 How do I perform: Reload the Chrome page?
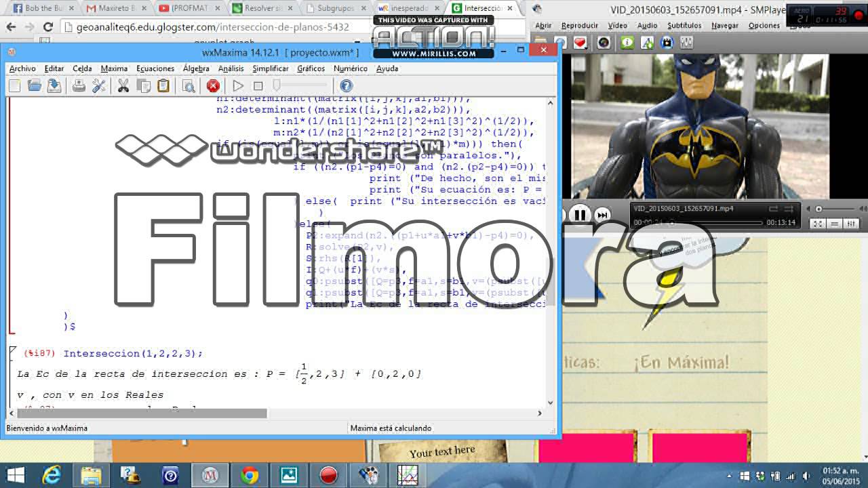(47, 27)
